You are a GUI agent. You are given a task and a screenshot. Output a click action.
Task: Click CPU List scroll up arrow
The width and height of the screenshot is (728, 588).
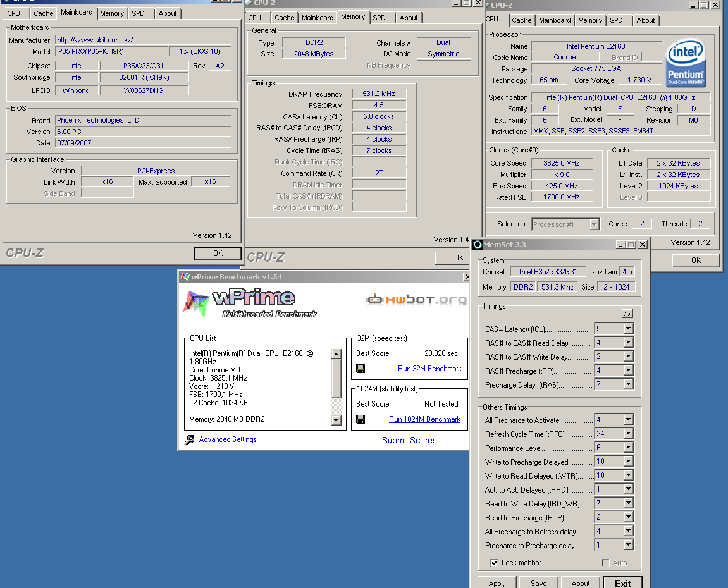[x=336, y=354]
